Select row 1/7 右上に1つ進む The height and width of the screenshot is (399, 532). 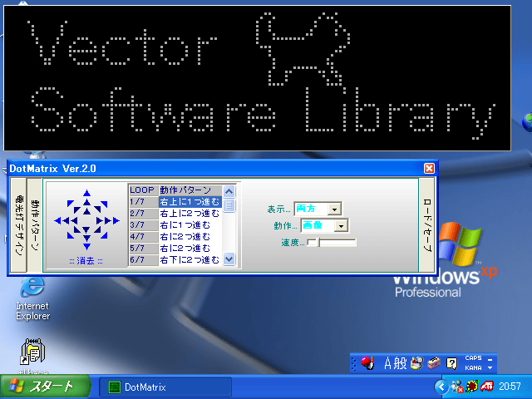pyautogui.click(x=175, y=202)
